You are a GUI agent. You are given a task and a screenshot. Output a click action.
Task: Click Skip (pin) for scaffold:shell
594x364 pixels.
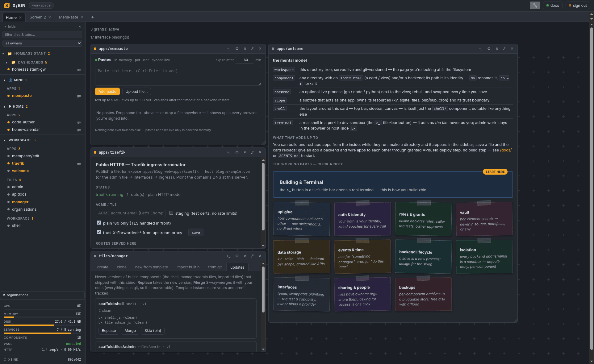point(153,331)
